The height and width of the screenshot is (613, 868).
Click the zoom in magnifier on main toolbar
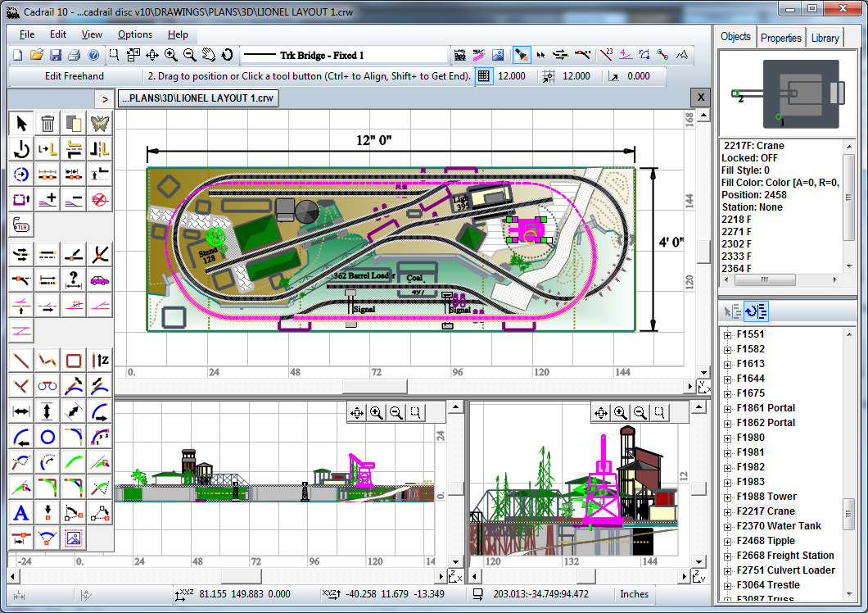171,55
